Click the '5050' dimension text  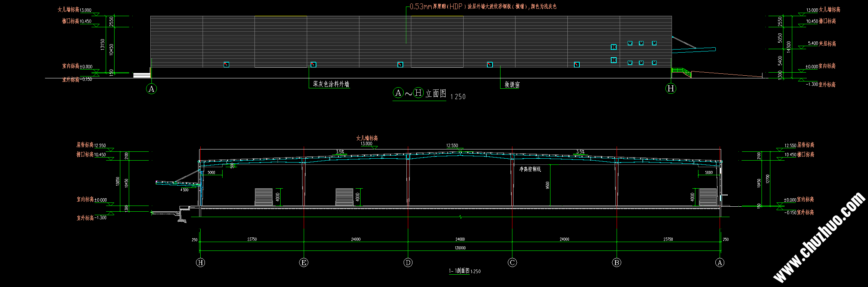(780, 38)
